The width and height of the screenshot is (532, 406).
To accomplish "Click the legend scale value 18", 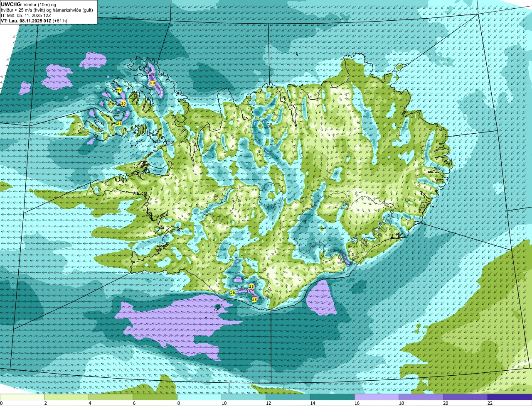I will tap(401, 403).
